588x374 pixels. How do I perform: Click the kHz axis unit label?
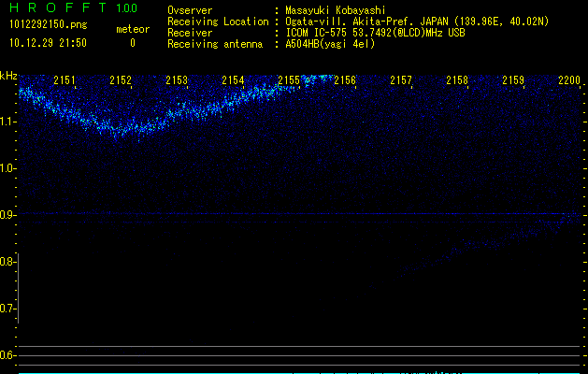click(8, 77)
